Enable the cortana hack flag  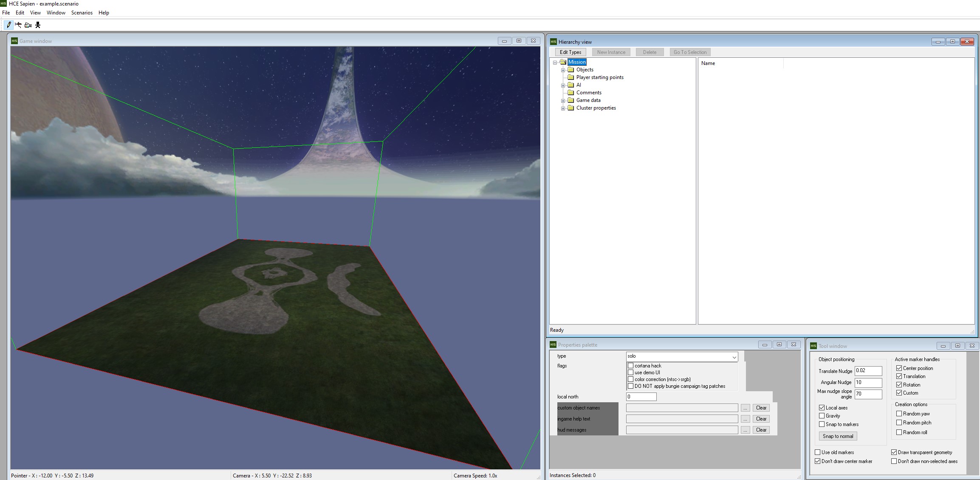click(630, 366)
